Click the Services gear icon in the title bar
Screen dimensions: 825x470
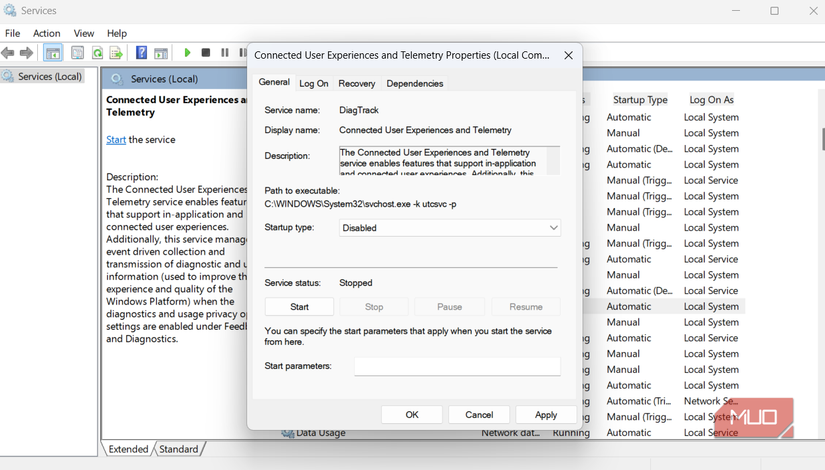(x=9, y=10)
